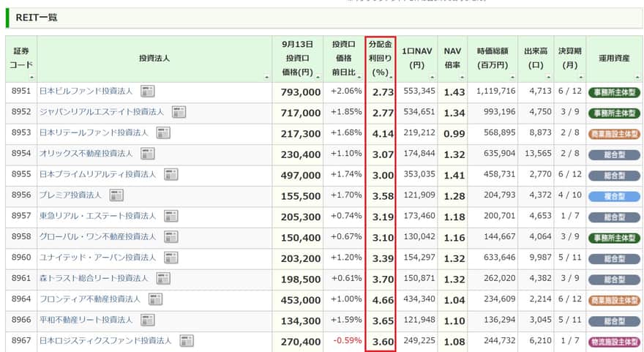Select 1口NAV value 434,340
The width and height of the screenshot is (644, 352).
pos(419,299)
